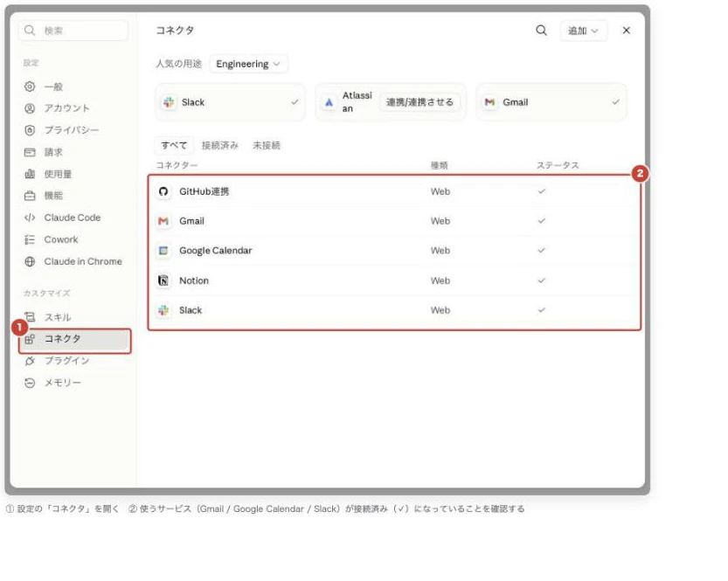Go to 使用量 usage page
728x581 pixels.
(x=58, y=174)
